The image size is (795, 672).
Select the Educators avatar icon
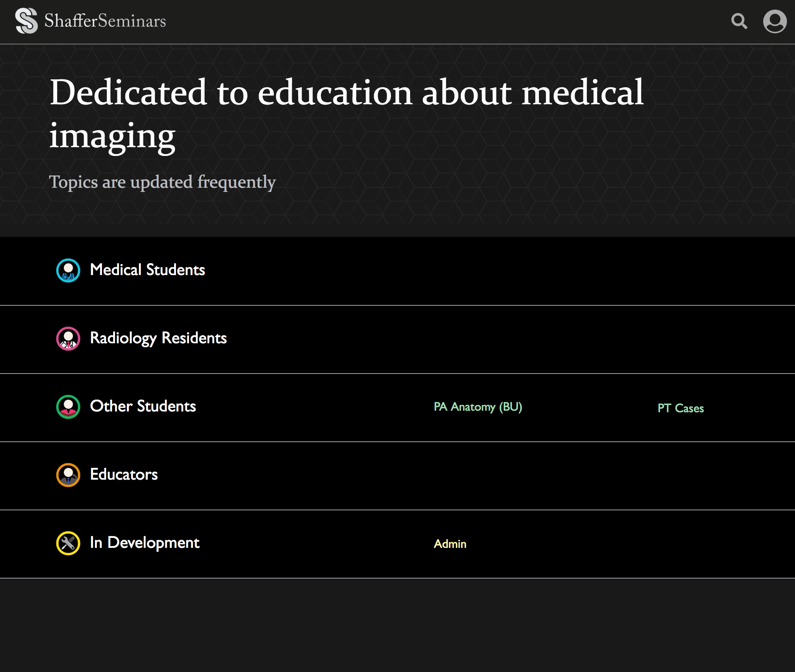(68, 475)
